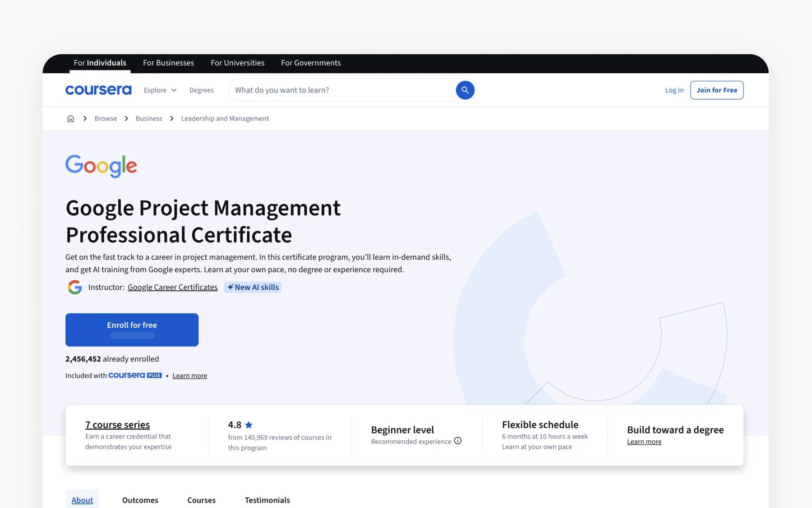Click the Join for Free button
This screenshot has width=812, height=508.
[717, 90]
